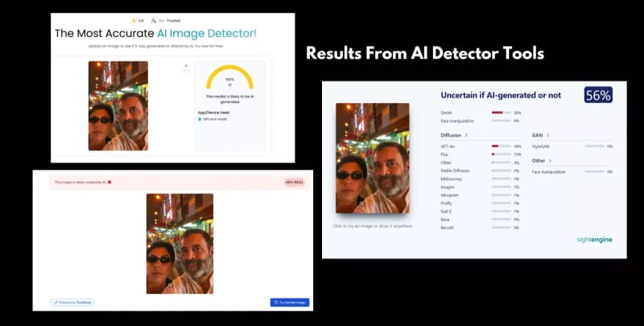Image resolution: width=644 pixels, height=326 pixels.
Task: Click the yellow 100% AI gauge
Action: pos(229,78)
